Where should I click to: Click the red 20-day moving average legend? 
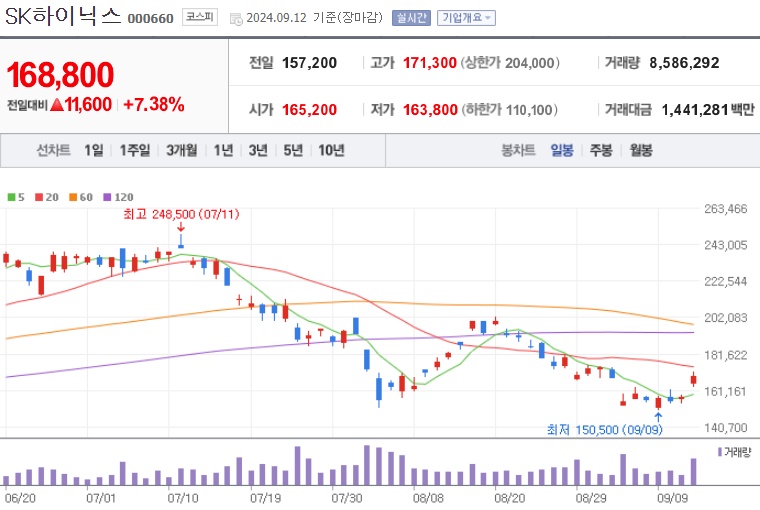[47, 197]
